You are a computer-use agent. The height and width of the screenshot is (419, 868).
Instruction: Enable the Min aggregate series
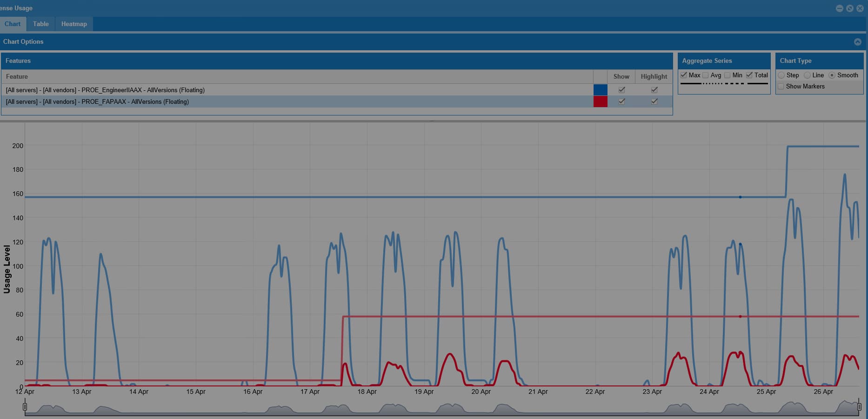pyautogui.click(x=728, y=75)
